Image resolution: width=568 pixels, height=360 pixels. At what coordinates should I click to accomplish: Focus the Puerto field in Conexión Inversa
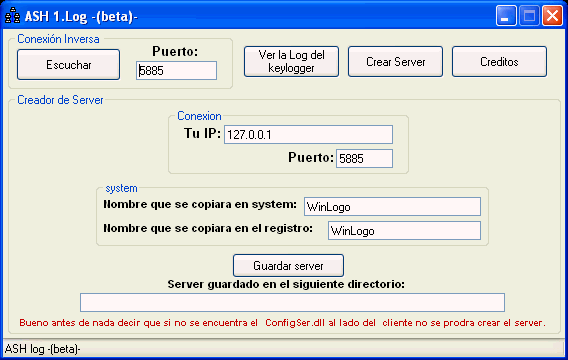(176, 71)
